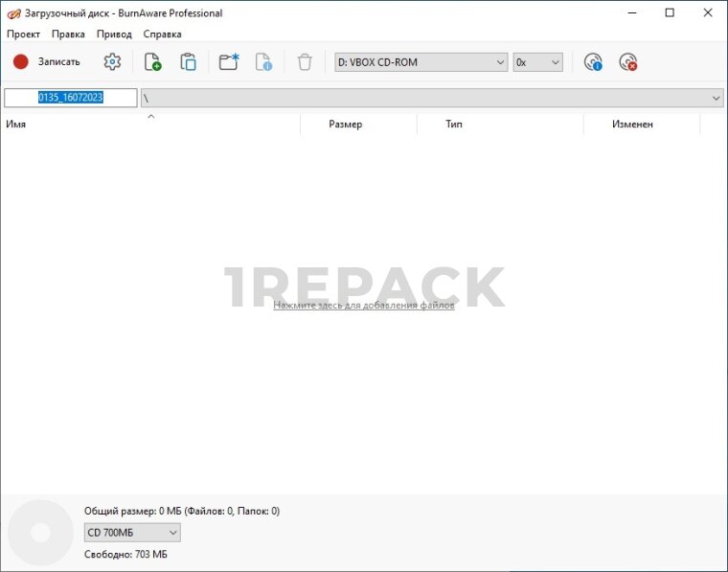Open disc info icon in toolbar
This screenshot has width=728, height=572.
pos(593,62)
